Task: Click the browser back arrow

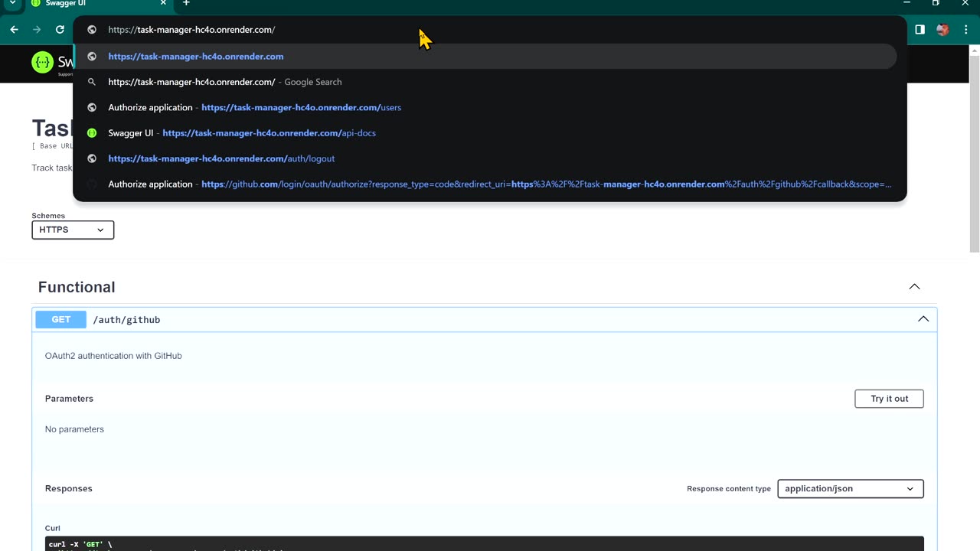Action: [14, 30]
